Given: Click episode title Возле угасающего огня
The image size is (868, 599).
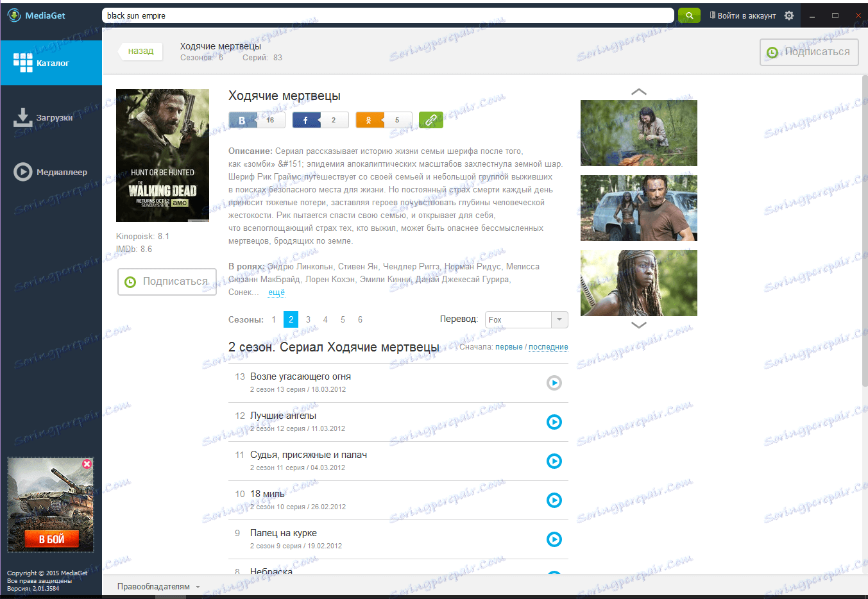Looking at the screenshot, I should pyautogui.click(x=300, y=376).
